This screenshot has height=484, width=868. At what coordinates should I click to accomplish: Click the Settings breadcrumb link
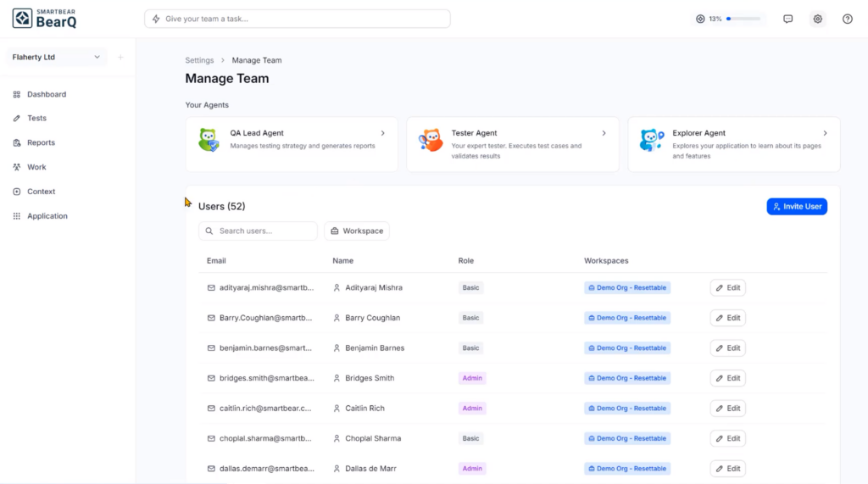199,60
